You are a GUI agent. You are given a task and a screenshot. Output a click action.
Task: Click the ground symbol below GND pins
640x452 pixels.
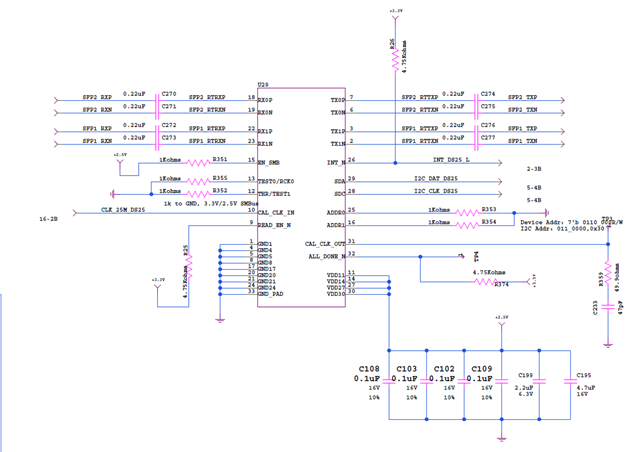point(220,320)
